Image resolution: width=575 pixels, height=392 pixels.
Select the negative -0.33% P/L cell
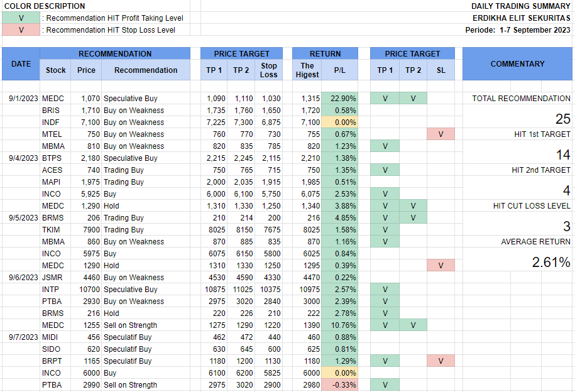tap(339, 385)
